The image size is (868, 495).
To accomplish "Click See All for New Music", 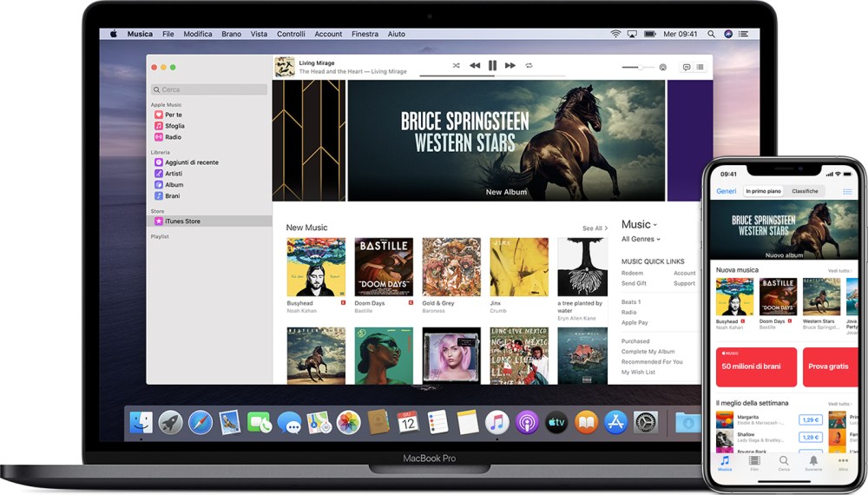I will coord(595,228).
